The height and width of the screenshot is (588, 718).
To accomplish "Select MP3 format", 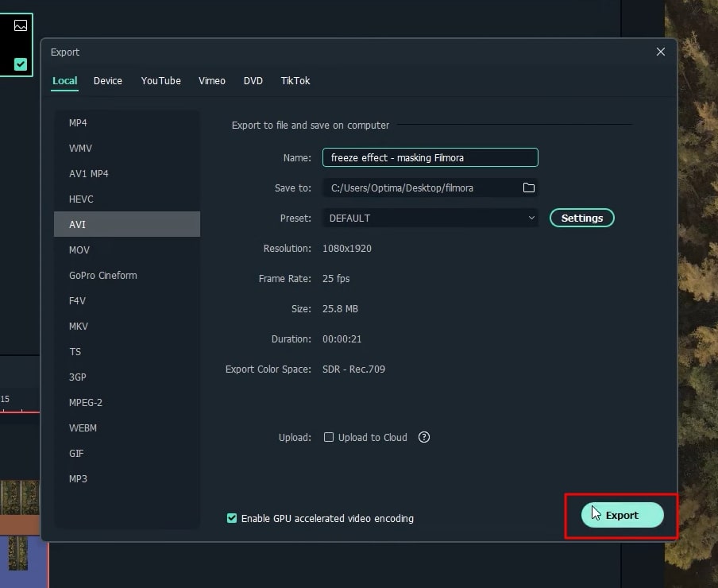I will click(x=127, y=478).
